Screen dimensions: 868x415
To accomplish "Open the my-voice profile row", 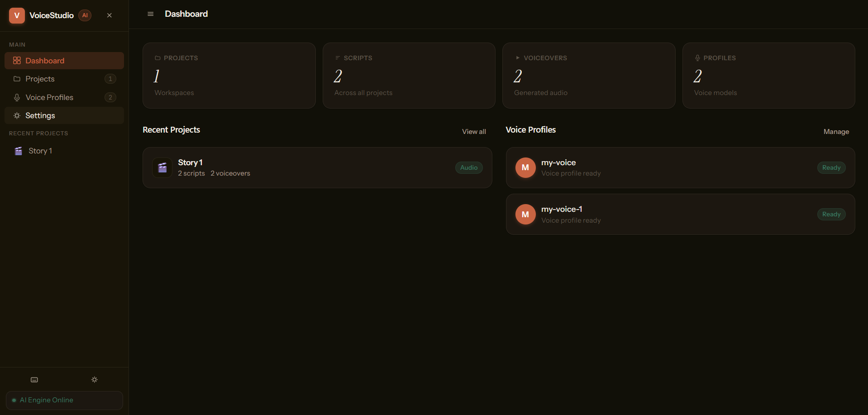I will 680,167.
